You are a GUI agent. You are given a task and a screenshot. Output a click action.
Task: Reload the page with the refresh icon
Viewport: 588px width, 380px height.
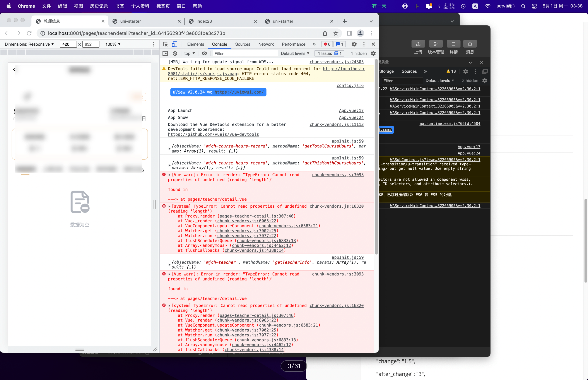[x=29, y=33]
